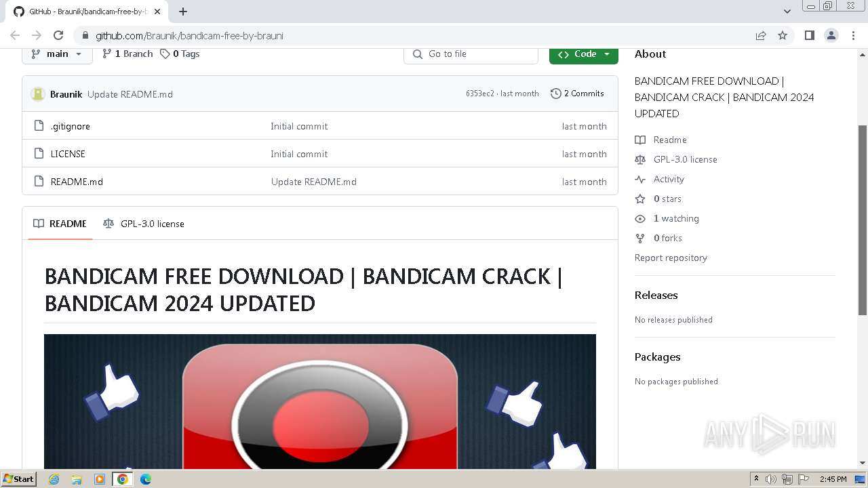Image resolution: width=868 pixels, height=488 pixels.
Task: View the 1 watching link
Action: (667, 218)
